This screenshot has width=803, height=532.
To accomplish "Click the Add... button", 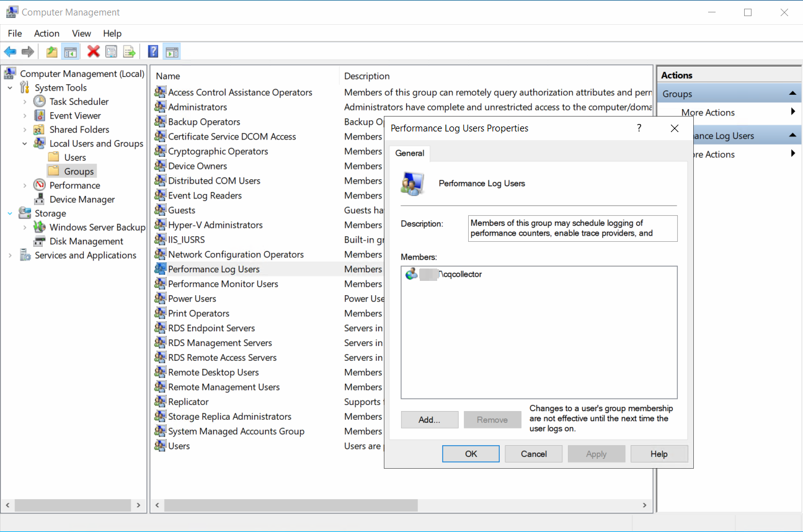I will [x=429, y=420].
